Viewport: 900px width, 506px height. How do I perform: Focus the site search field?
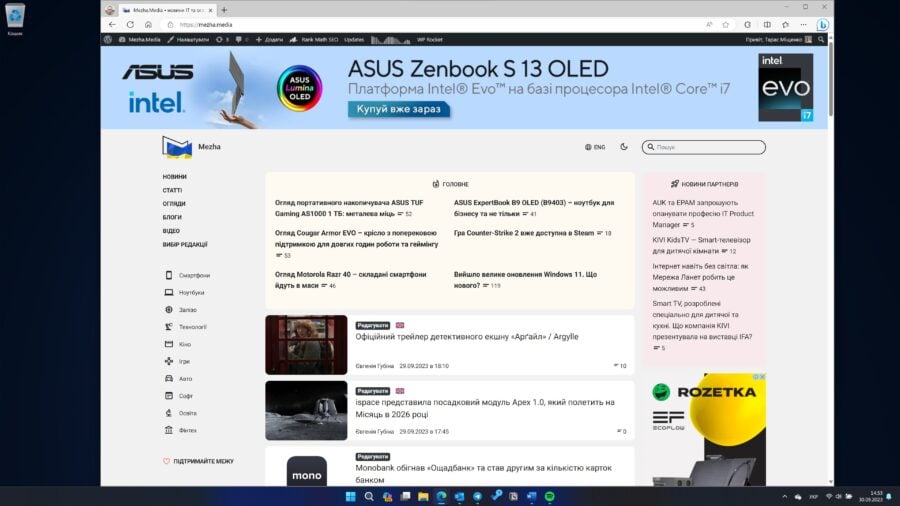pos(704,147)
